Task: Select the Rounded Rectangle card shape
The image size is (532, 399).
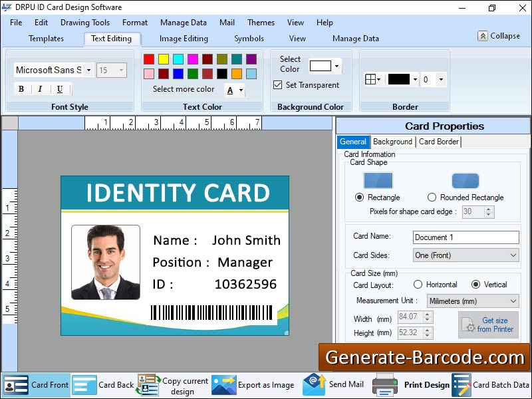Action: point(433,198)
